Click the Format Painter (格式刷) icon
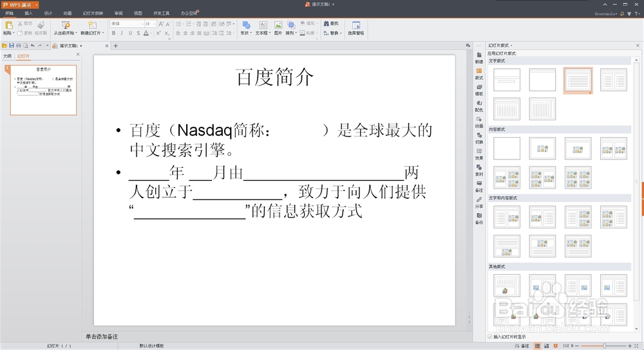The width and height of the screenshot is (644, 350). pyautogui.click(x=41, y=25)
